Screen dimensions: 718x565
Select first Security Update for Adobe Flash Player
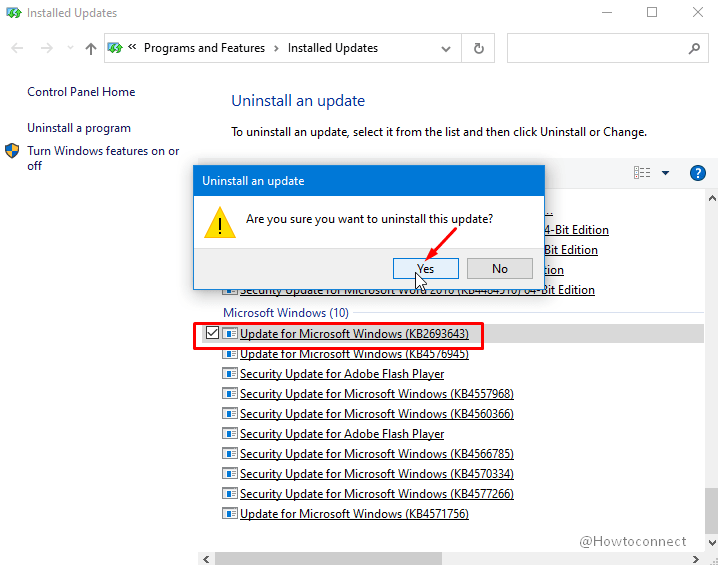click(342, 374)
